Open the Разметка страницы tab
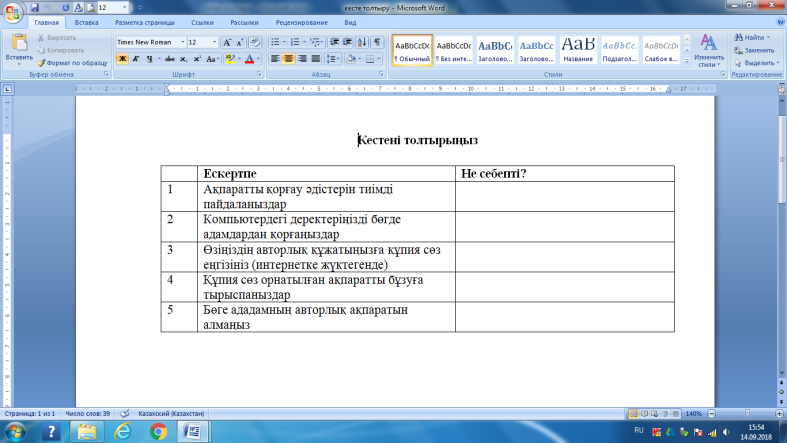 [145, 23]
